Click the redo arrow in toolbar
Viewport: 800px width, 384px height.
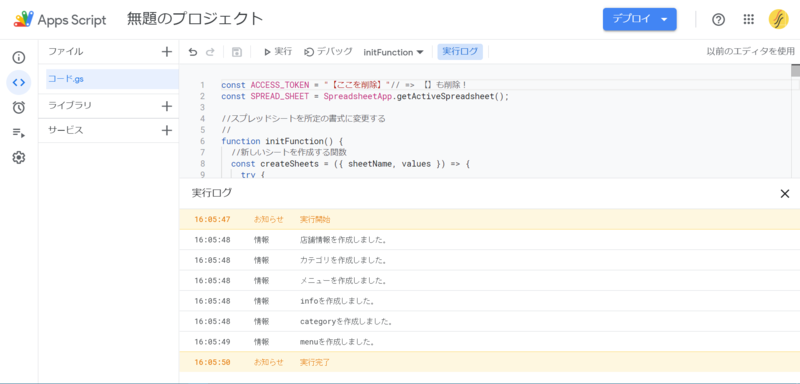[210, 52]
